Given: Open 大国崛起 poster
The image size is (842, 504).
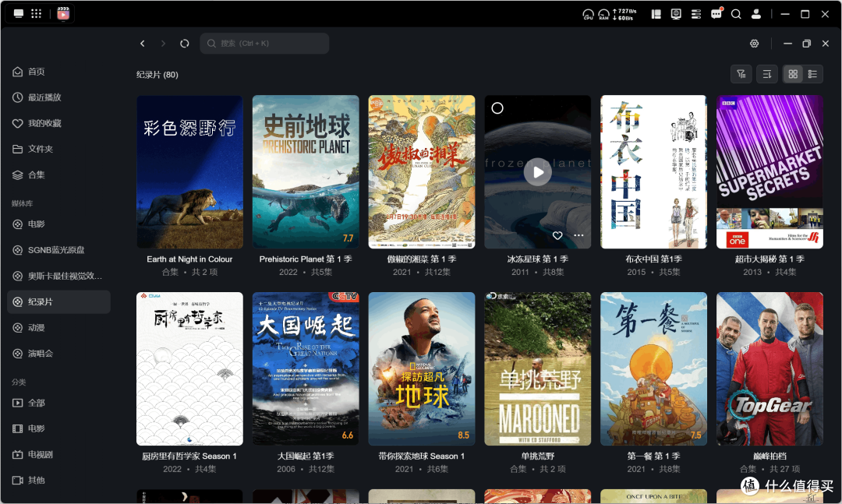Looking at the screenshot, I should pyautogui.click(x=306, y=368).
